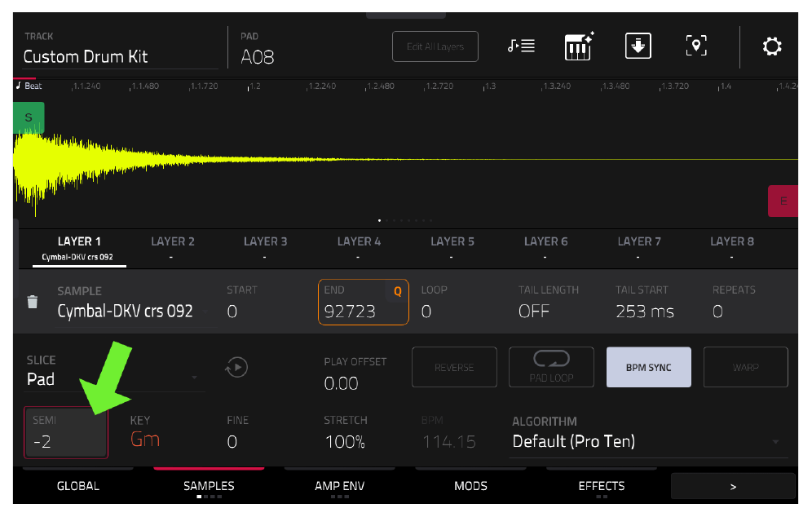
Task: Open the Layer 4 tab
Action: (359, 247)
